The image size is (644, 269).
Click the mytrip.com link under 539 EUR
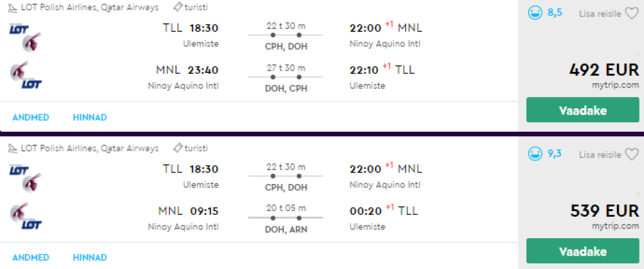[616, 226]
